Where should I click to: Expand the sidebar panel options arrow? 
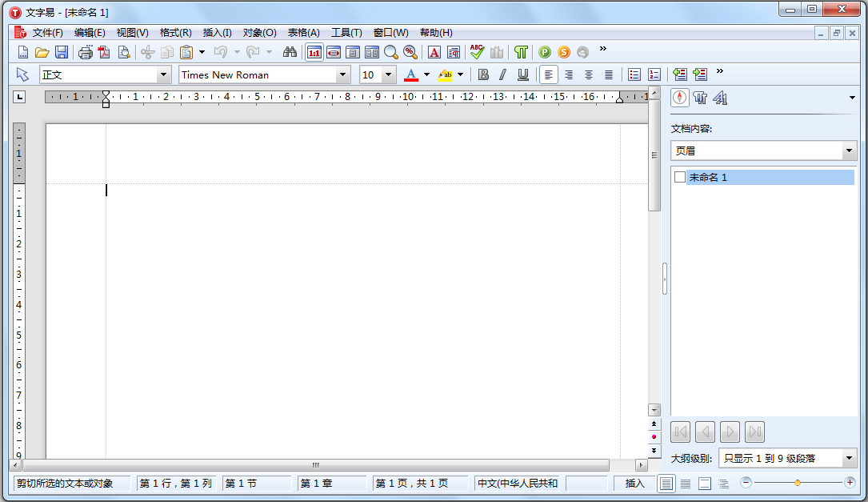[x=852, y=98]
